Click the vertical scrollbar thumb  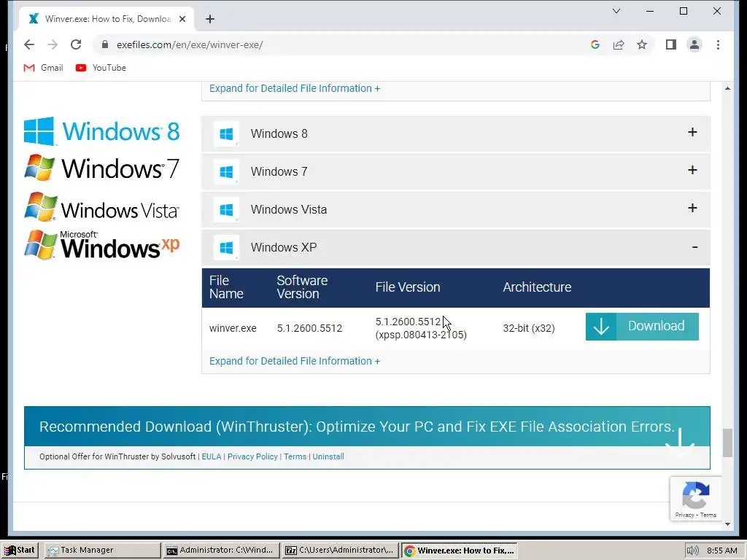[727, 443]
